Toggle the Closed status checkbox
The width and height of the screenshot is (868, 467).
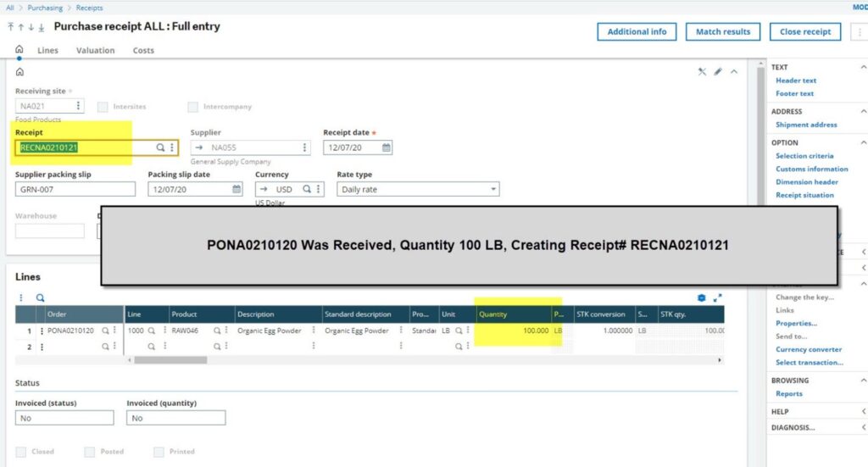(x=21, y=452)
